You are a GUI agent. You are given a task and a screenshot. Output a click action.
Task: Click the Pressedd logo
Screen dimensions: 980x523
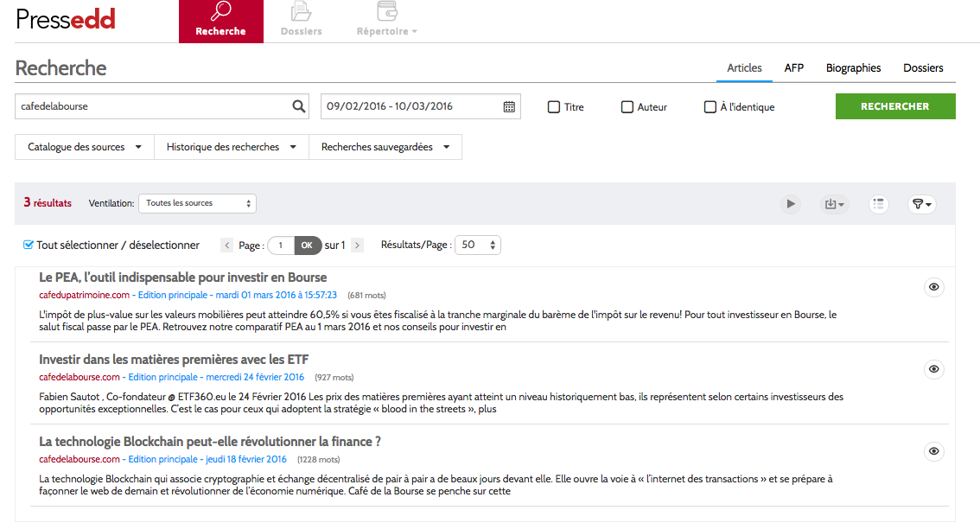(66, 19)
